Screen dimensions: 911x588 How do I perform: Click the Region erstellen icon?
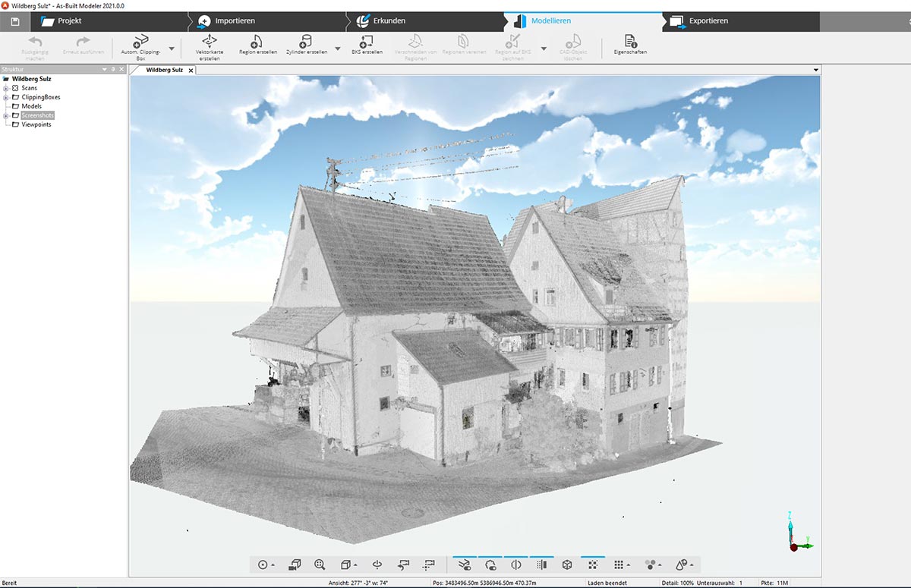coord(257,46)
